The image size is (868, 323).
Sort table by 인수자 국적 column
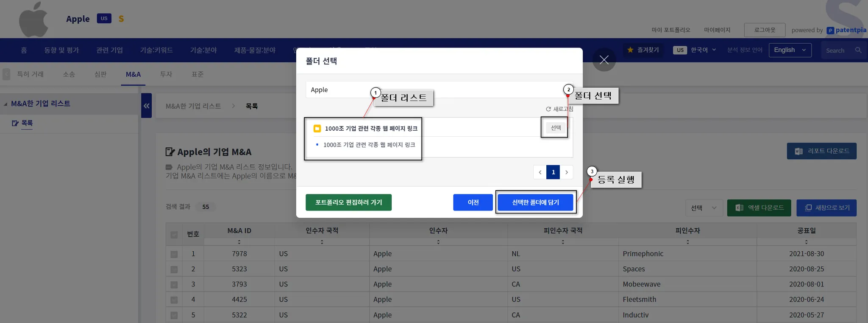point(322,242)
